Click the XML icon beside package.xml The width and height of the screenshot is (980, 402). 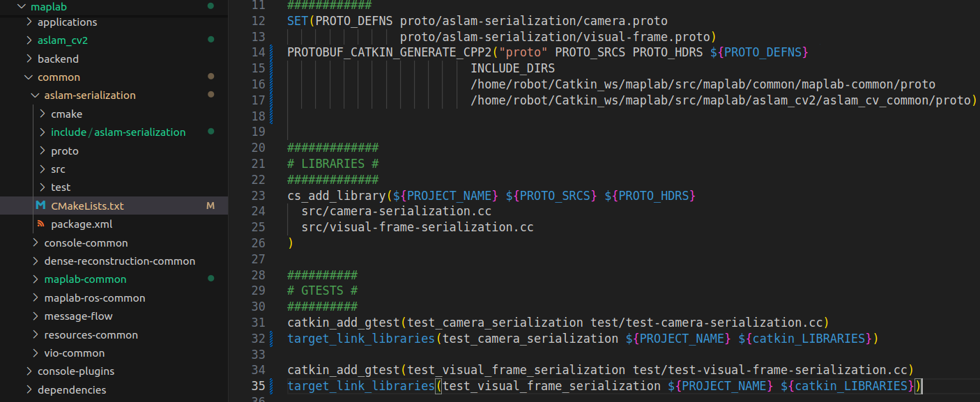pyautogui.click(x=40, y=224)
